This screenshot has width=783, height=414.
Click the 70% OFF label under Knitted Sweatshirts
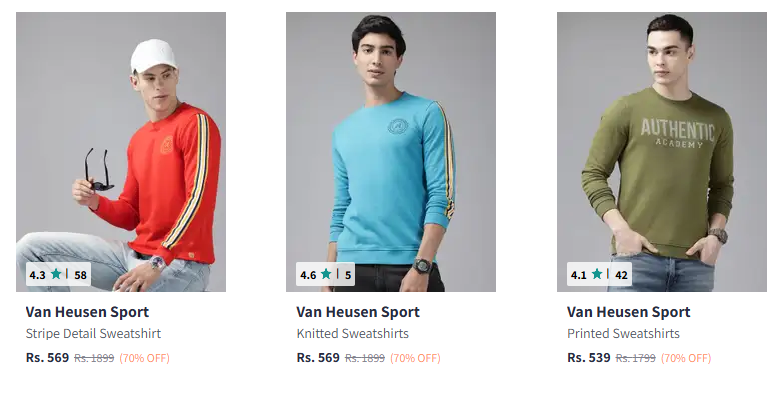click(x=415, y=358)
